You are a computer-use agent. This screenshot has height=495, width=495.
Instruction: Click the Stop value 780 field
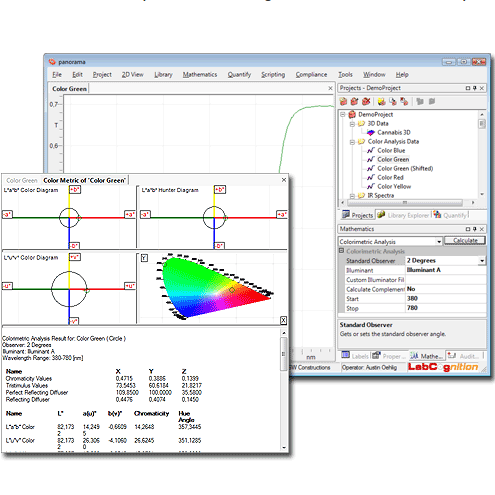tap(445, 308)
